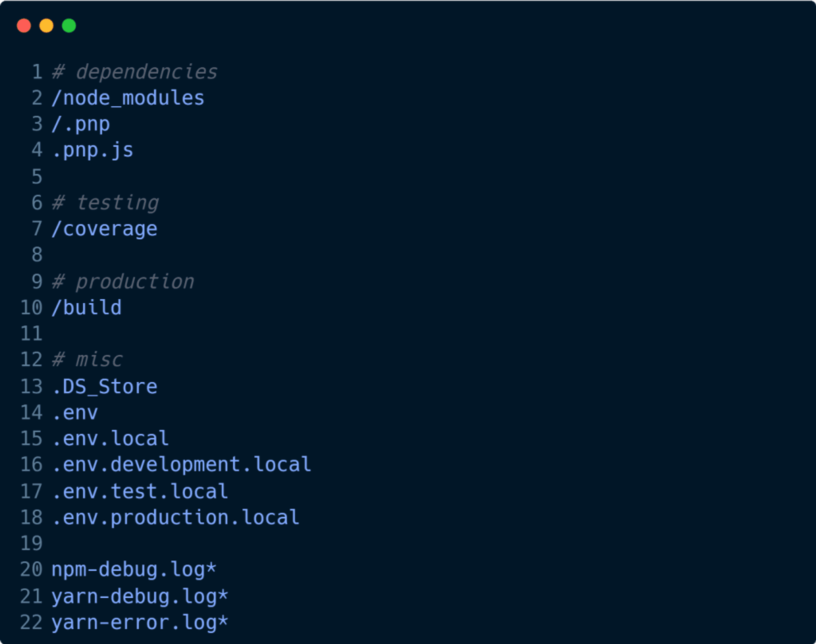Click the red close window button

(24, 26)
